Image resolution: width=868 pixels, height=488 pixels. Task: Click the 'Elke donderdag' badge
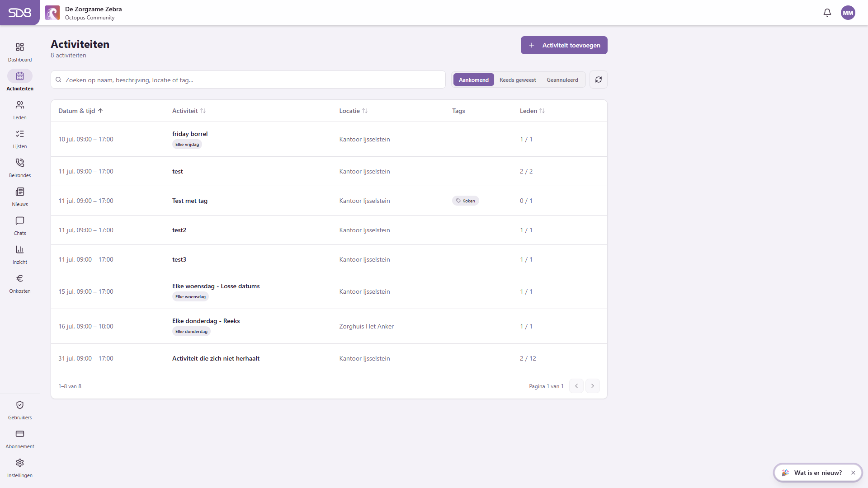[191, 332]
